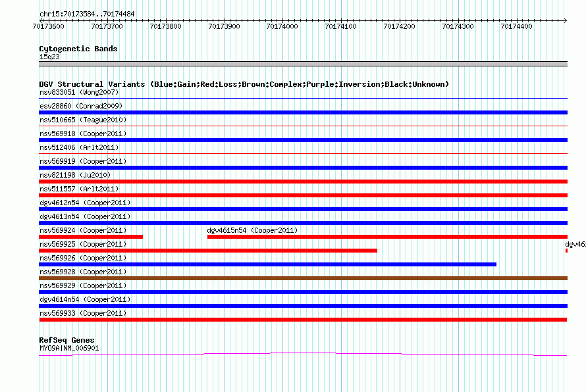Click the nsv569926 (Cooper2011) label
586x392 pixels.
click(x=83, y=258)
